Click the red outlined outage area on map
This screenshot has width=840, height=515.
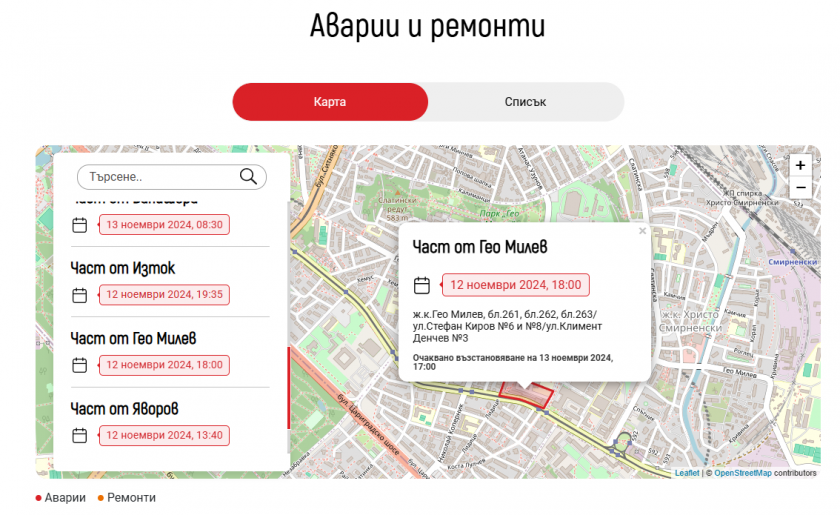(x=526, y=394)
